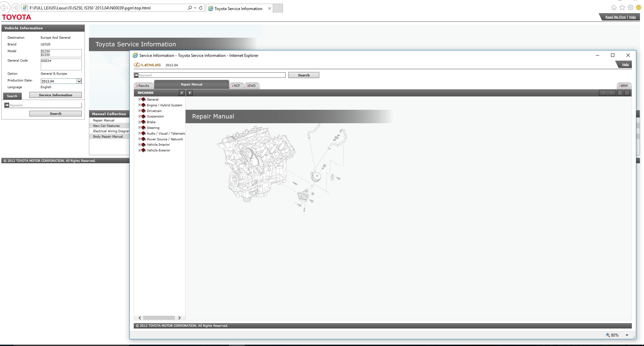Open the Internet Explorer home icon
Viewport: 644px width, 346px height.
pyautogui.click(x=614, y=8)
